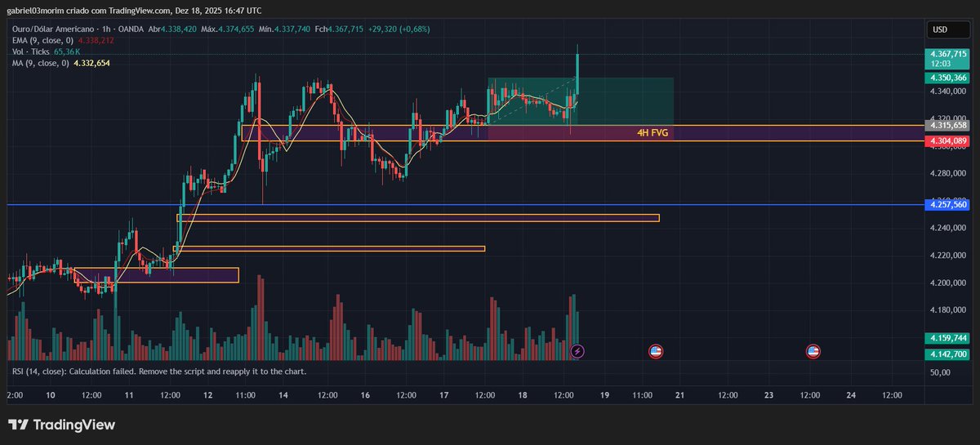The image size is (980, 445).
Task: Open the first US flag economic event marker
Action: 655,351
